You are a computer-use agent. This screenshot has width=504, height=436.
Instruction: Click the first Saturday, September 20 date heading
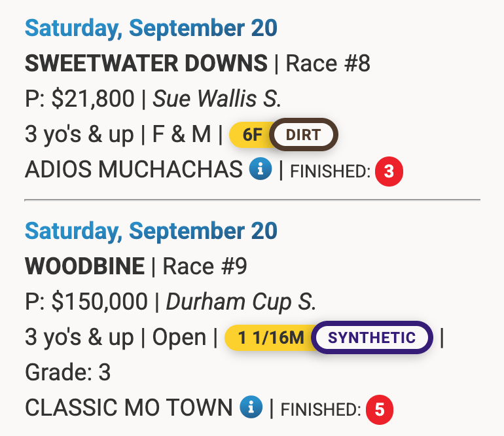[x=151, y=28]
